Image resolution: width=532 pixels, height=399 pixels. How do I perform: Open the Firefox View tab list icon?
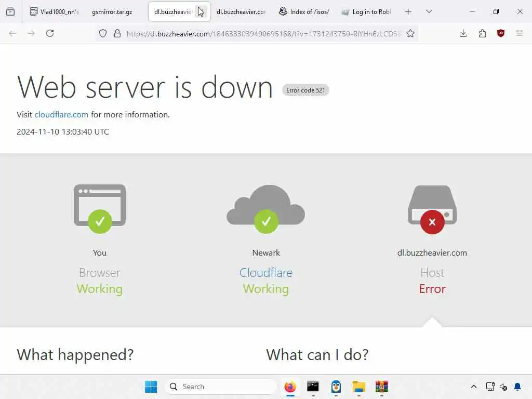pyautogui.click(x=10, y=12)
